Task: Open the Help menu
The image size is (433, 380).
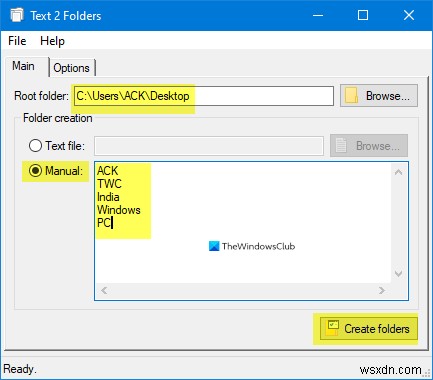Action: [52, 41]
